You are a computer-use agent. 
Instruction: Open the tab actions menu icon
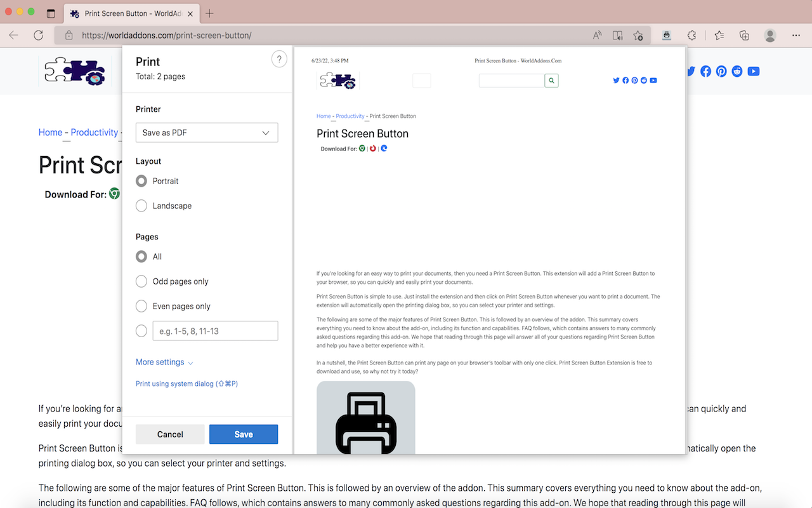point(51,13)
